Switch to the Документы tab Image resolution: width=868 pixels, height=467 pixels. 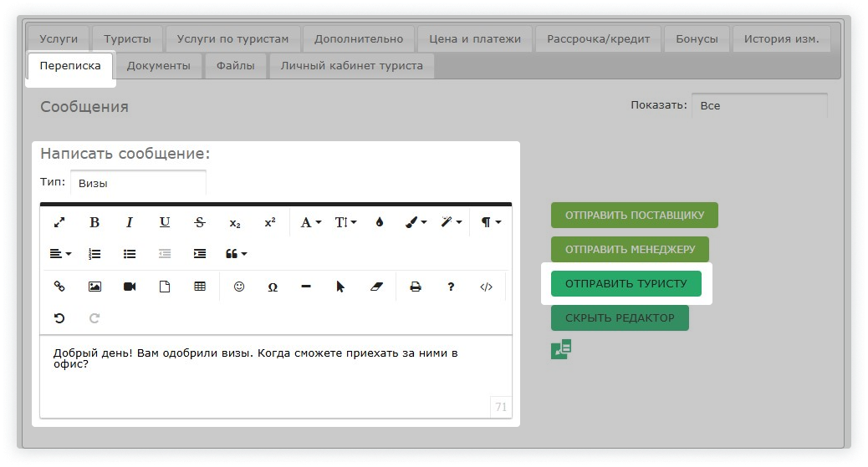click(158, 66)
